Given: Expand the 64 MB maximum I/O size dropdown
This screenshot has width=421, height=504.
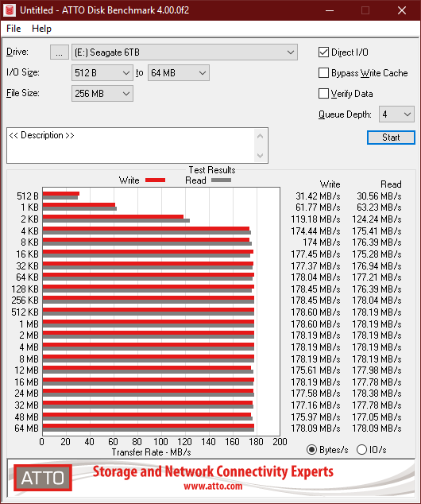Looking at the screenshot, I should tap(179, 73).
